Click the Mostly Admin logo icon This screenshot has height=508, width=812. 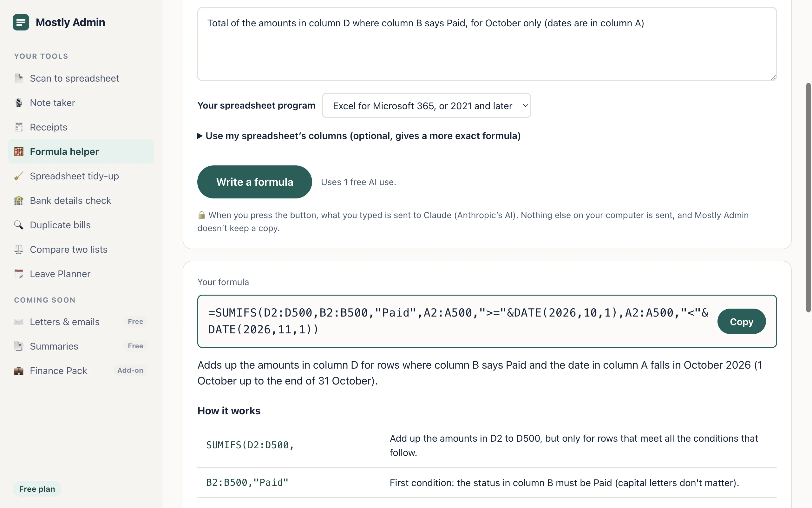pyautogui.click(x=21, y=22)
